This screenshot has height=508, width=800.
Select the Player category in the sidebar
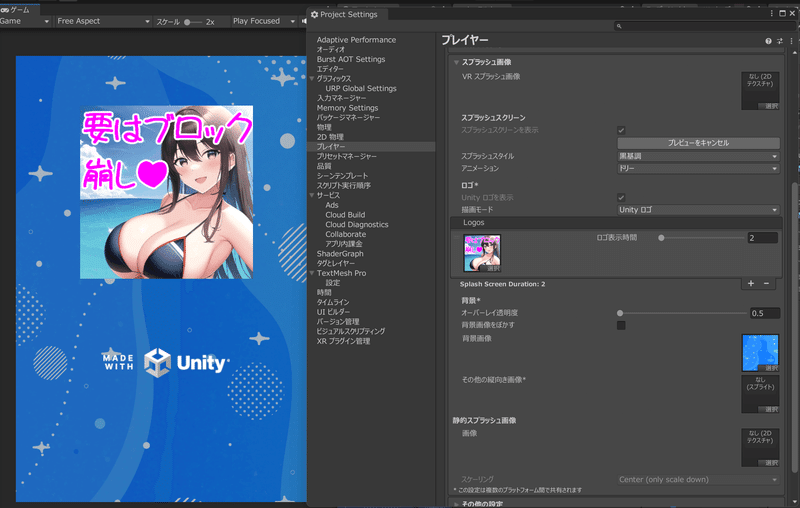(x=371, y=146)
